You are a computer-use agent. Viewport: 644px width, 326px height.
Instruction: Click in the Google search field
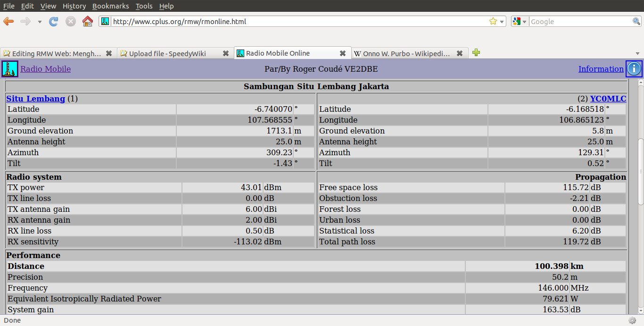(x=580, y=22)
